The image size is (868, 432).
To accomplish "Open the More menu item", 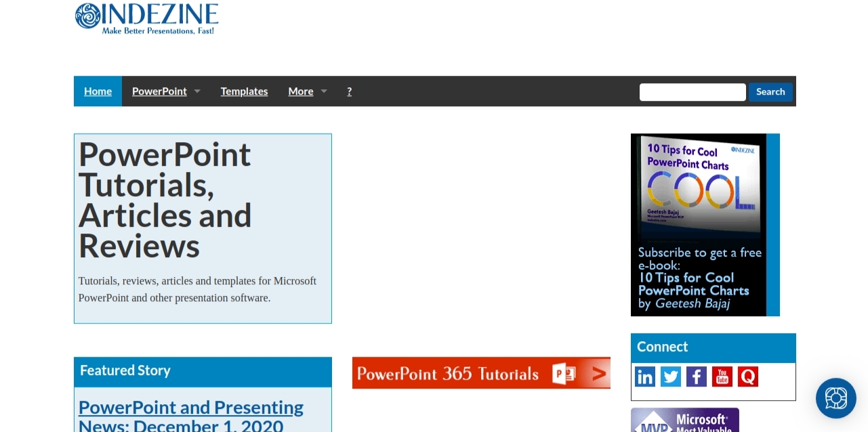I will pos(300,91).
